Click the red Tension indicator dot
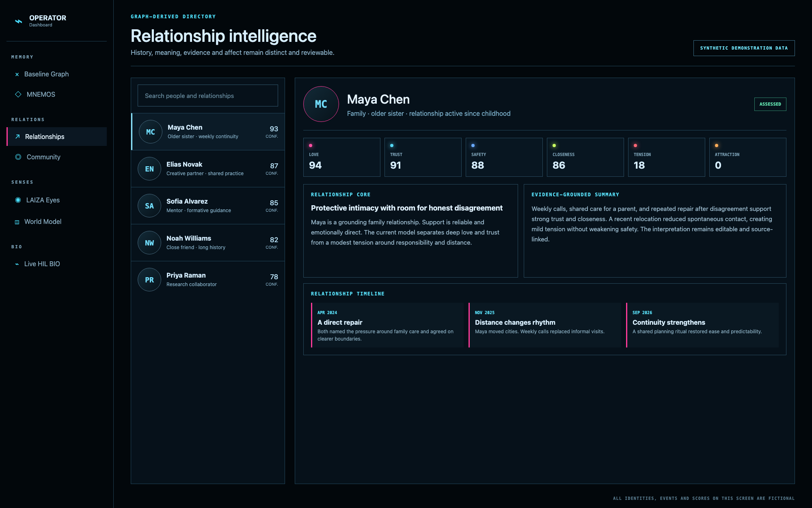Screen dimensions: 812x508 (x=635, y=145)
